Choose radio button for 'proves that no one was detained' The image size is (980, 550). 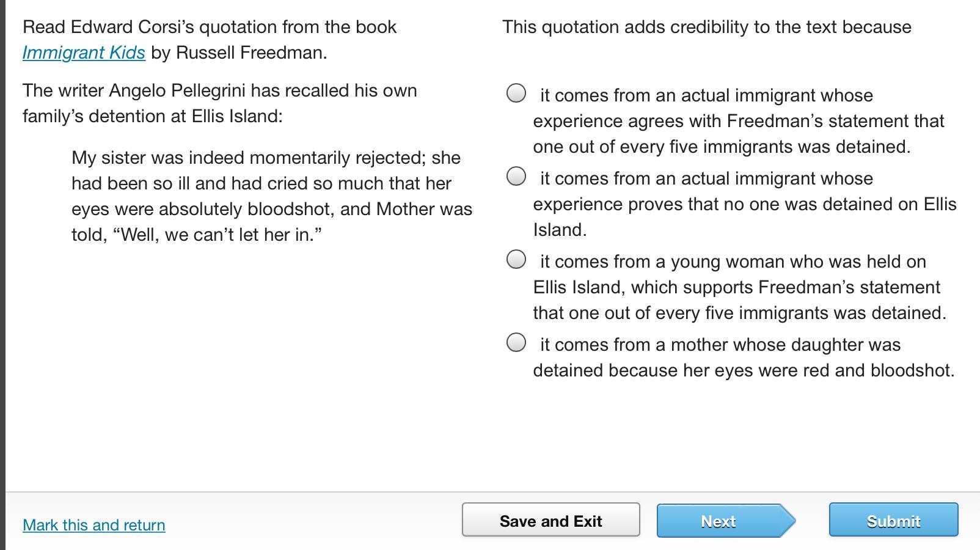516,176
